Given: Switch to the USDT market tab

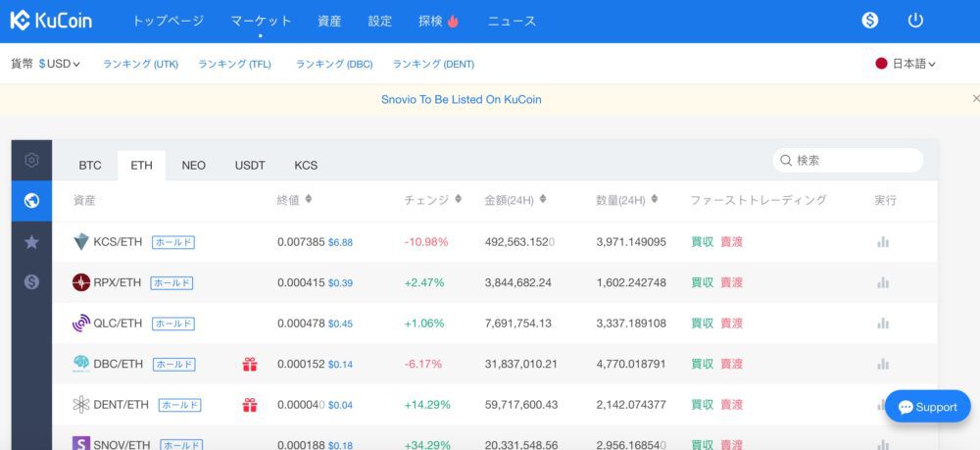Looking at the screenshot, I should pyautogui.click(x=250, y=166).
